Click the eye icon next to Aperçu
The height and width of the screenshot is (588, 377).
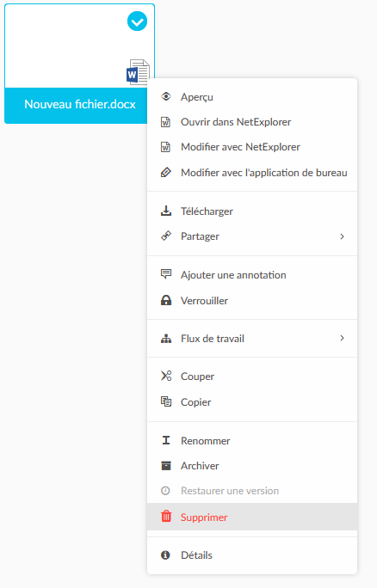[165, 97]
